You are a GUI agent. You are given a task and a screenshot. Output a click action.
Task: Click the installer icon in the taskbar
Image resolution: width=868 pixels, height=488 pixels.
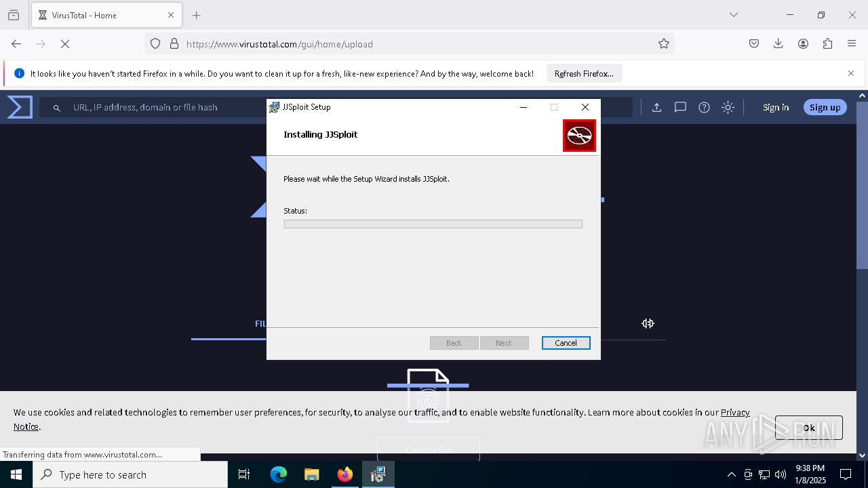tap(378, 474)
